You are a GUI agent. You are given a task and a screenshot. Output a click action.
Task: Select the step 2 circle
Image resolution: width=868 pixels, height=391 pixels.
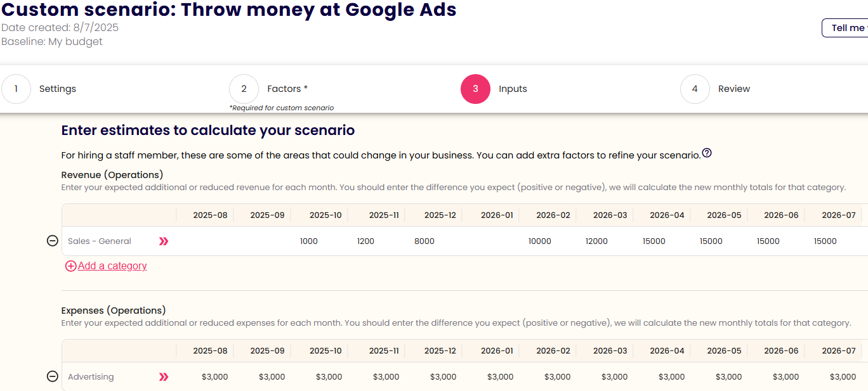pos(244,89)
